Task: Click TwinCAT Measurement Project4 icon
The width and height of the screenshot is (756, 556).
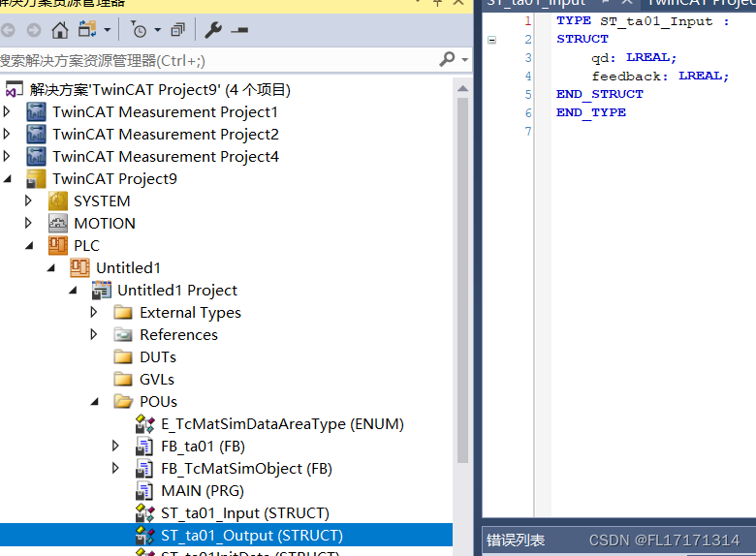Action: click(36, 157)
